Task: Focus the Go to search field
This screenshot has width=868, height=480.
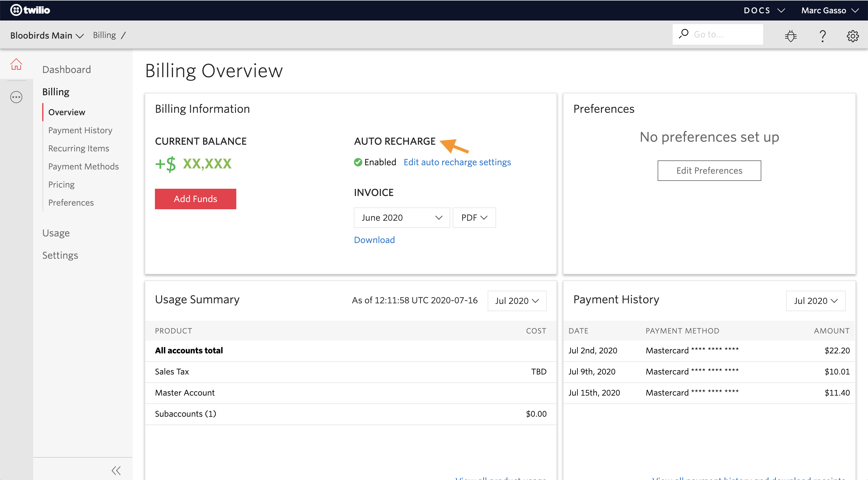Action: tap(718, 34)
